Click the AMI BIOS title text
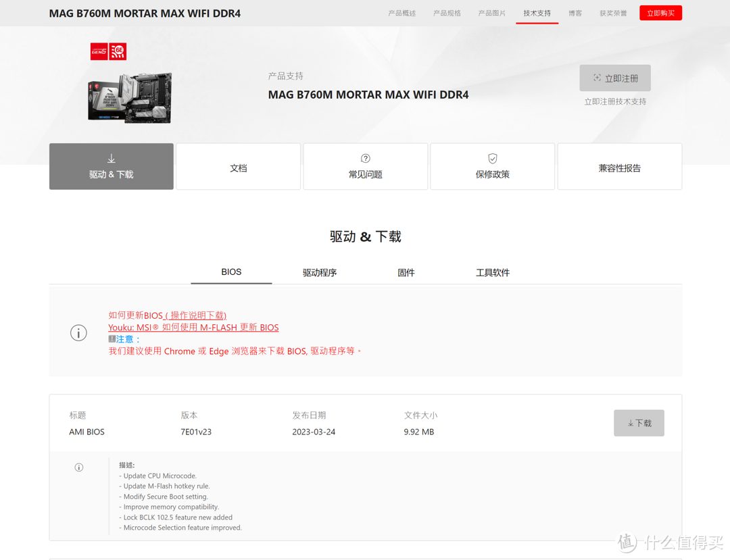 tap(87, 432)
